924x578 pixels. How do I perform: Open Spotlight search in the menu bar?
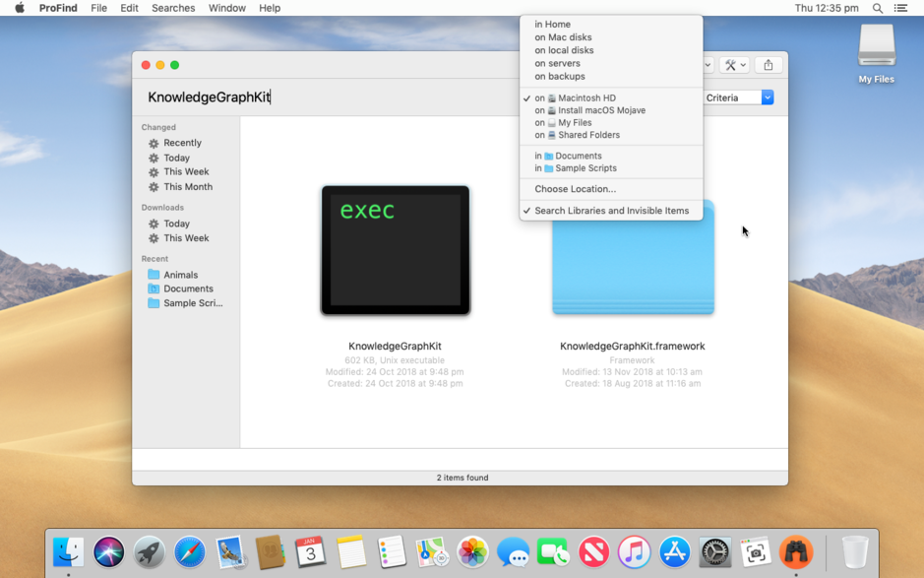(x=878, y=8)
